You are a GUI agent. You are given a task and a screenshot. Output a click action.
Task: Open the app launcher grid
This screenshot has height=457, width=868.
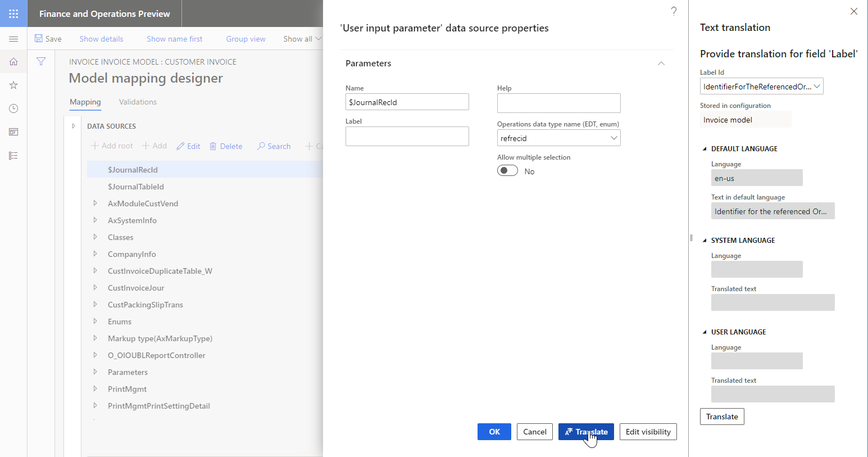click(13, 13)
